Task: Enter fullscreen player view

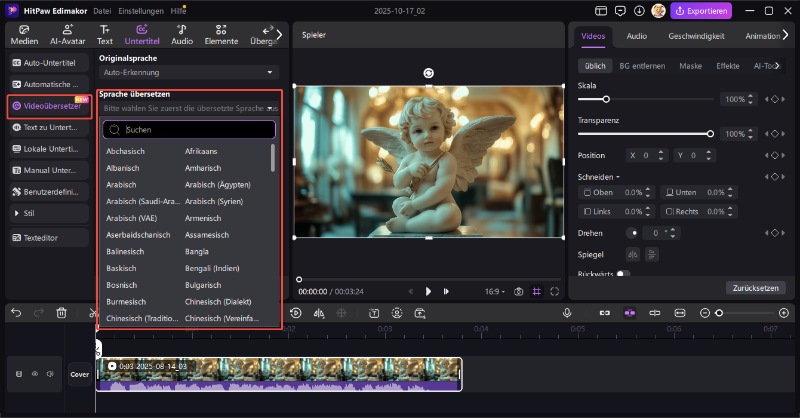Action: pyautogui.click(x=555, y=291)
